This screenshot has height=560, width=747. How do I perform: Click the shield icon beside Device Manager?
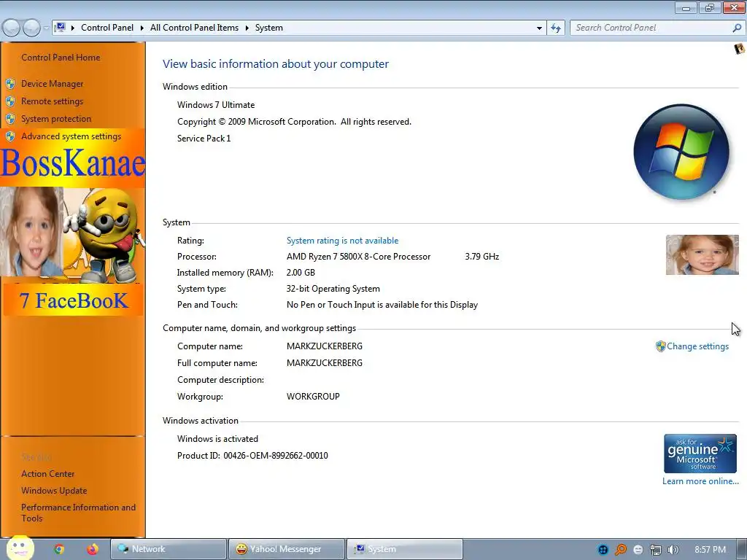pos(10,85)
